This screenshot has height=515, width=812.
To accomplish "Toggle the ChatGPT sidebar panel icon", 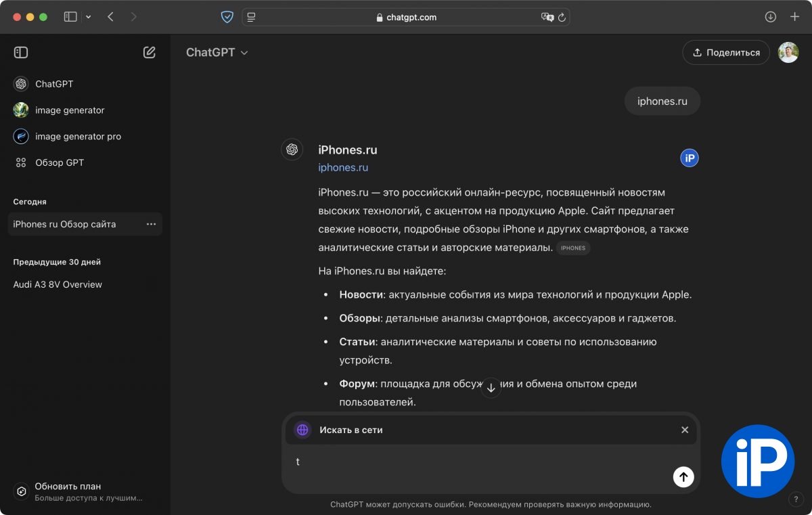I will coord(21,52).
